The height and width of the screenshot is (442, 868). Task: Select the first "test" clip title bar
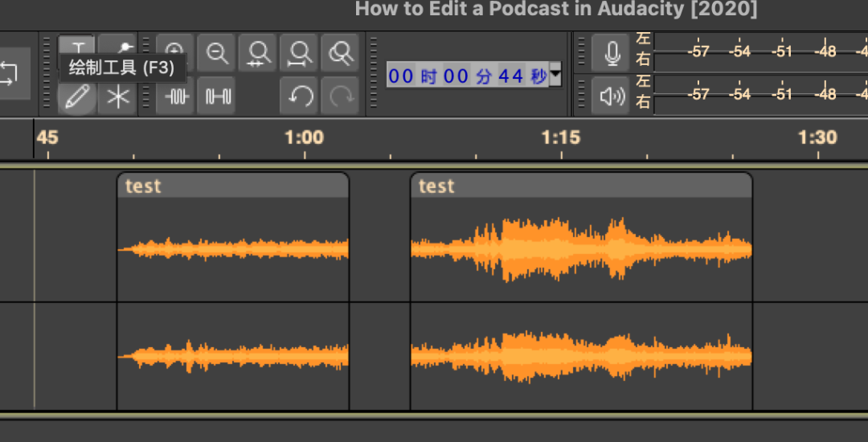point(233,186)
